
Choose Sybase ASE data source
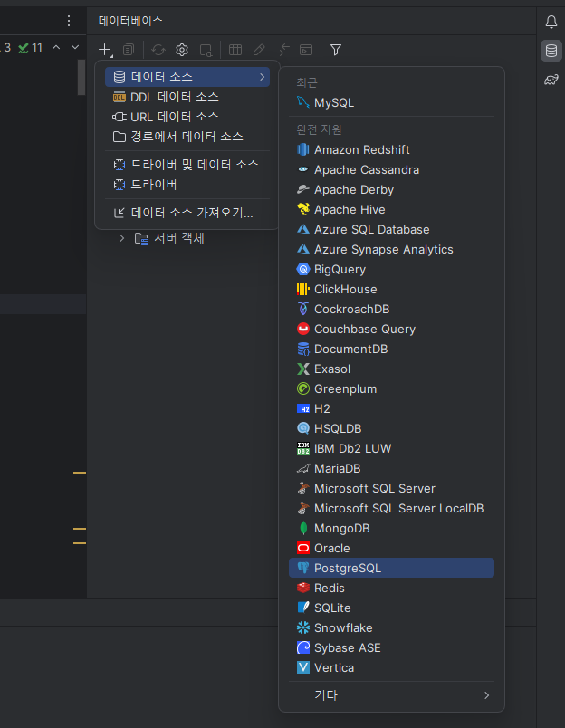[x=391, y=647]
